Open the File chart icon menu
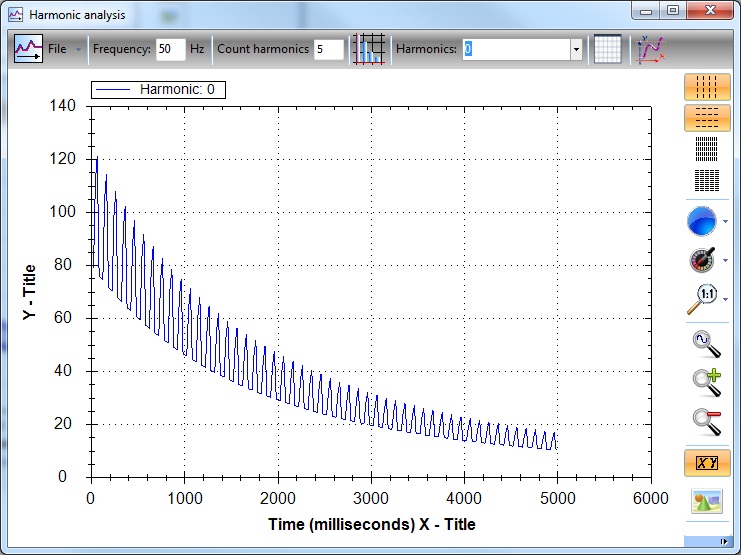This screenshot has width=741, height=555. point(28,49)
